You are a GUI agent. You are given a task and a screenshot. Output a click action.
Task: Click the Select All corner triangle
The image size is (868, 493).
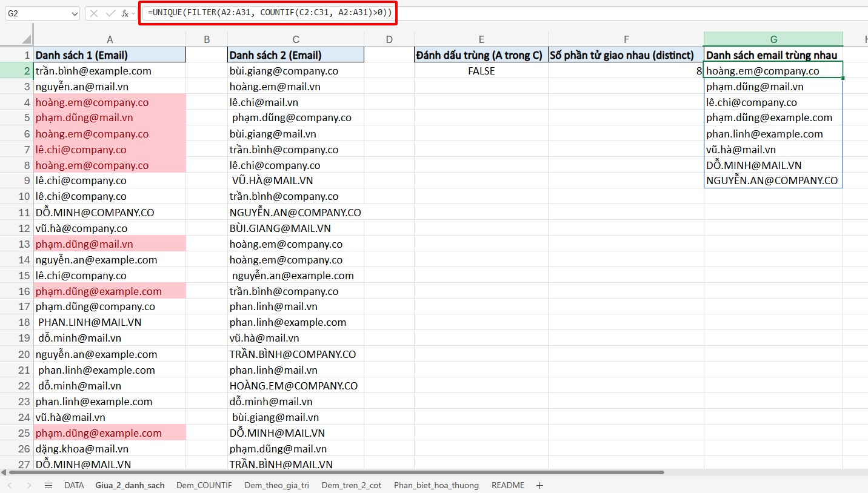coord(26,39)
